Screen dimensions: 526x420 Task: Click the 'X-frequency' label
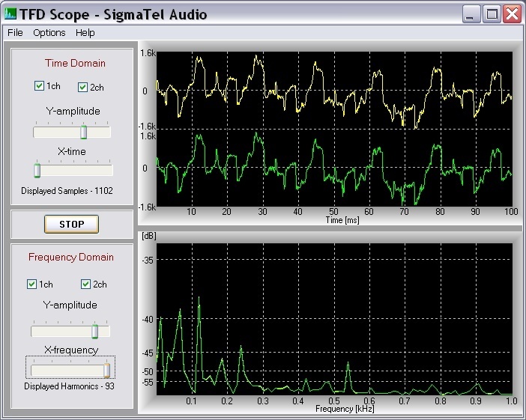[71, 350]
